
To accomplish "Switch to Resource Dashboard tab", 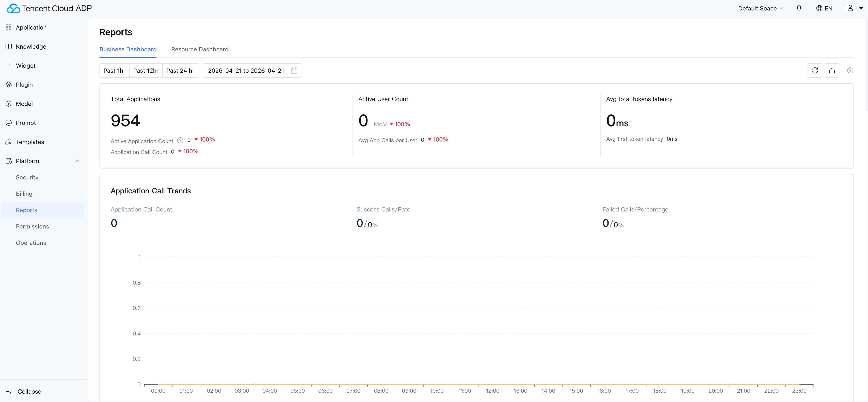I will coord(200,49).
